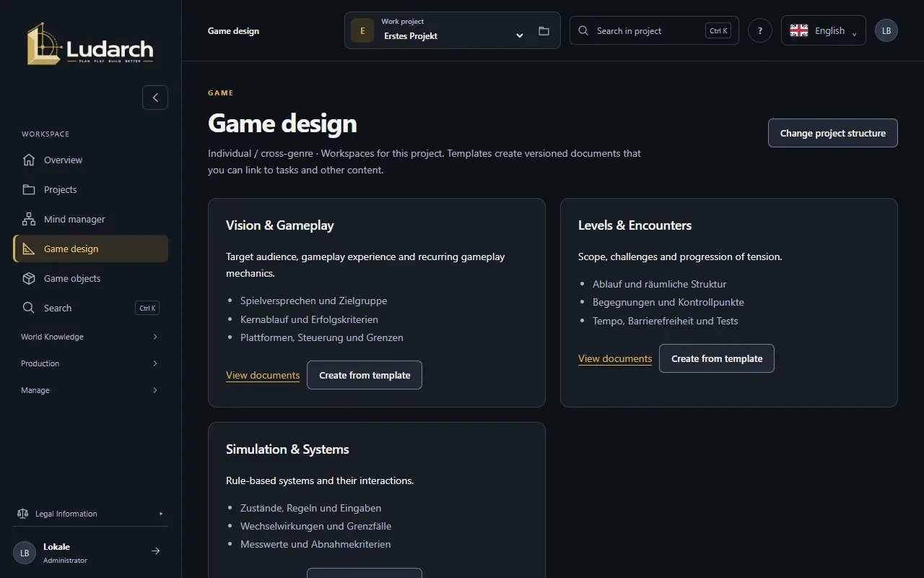924x578 pixels.
Task: Open Search in the sidebar menu
Action: [x=90, y=308]
